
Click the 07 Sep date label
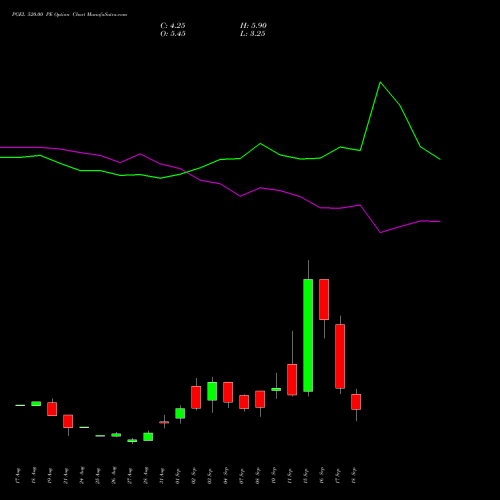pyautogui.click(x=242, y=476)
